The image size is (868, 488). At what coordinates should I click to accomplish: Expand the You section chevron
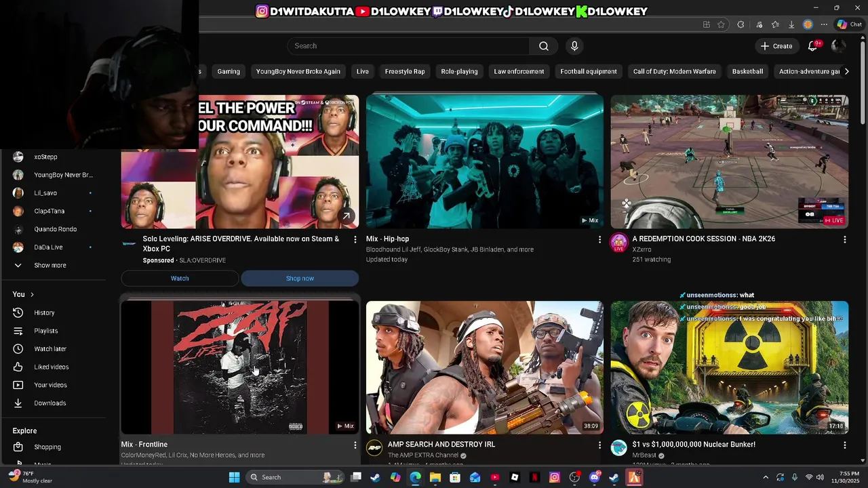click(32, 294)
